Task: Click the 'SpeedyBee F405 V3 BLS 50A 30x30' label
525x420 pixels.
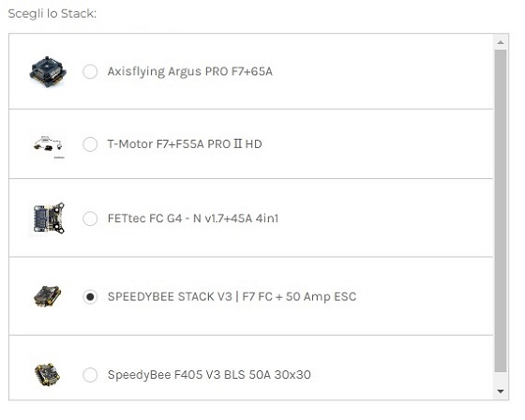Action: tap(209, 374)
